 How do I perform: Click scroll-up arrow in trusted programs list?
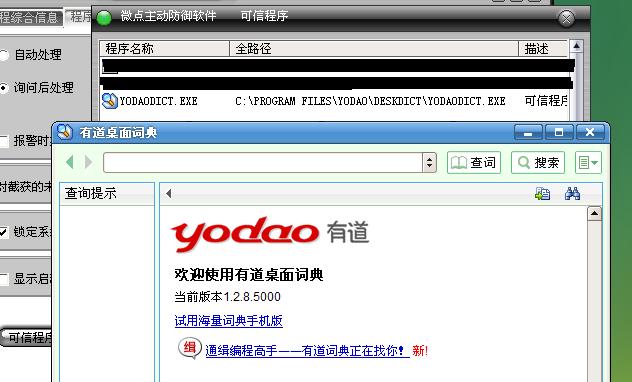(x=576, y=47)
